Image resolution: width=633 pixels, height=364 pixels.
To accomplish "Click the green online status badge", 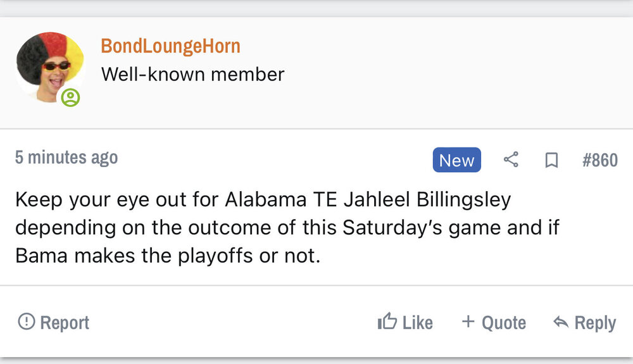I will (71, 97).
